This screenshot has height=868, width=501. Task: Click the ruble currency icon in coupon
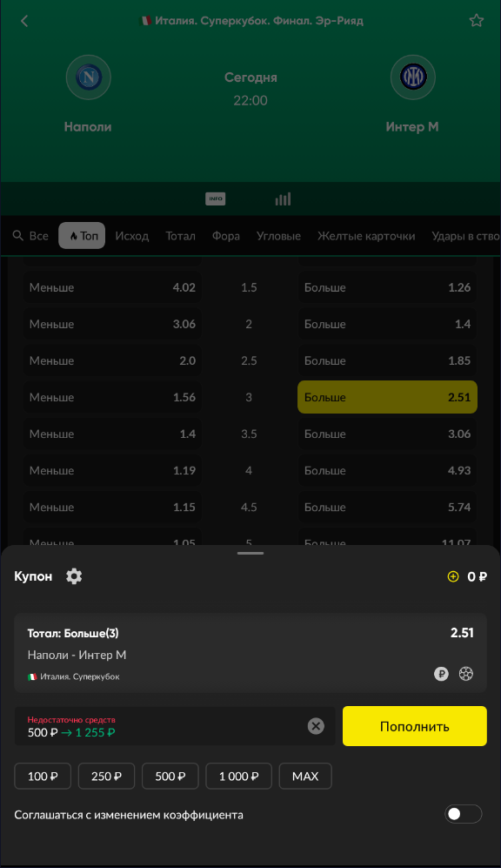(441, 674)
